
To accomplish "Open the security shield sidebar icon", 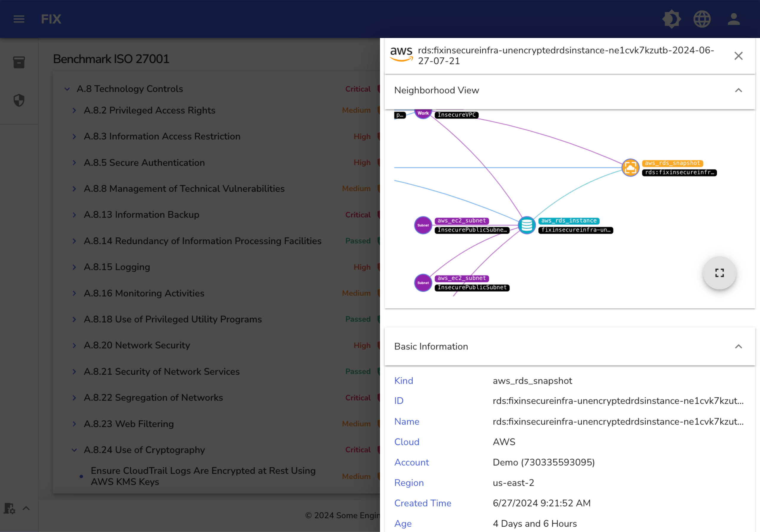I will click(19, 100).
